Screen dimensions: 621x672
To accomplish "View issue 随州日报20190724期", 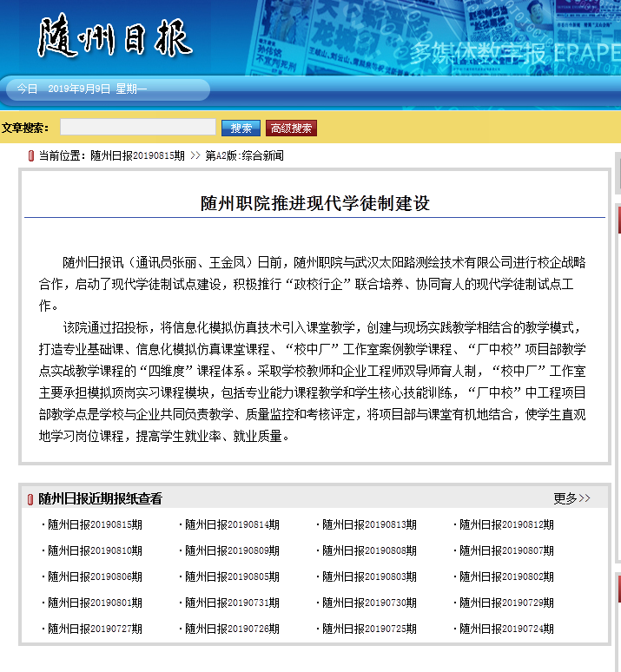I will click(x=506, y=629).
